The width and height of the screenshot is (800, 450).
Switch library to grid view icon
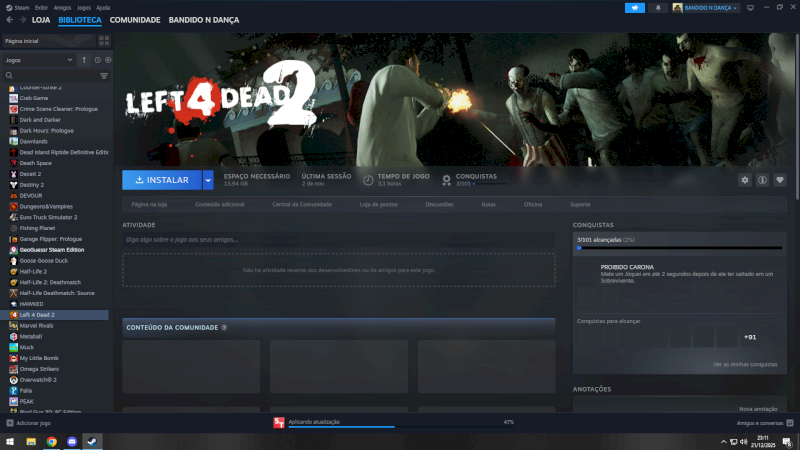104,41
